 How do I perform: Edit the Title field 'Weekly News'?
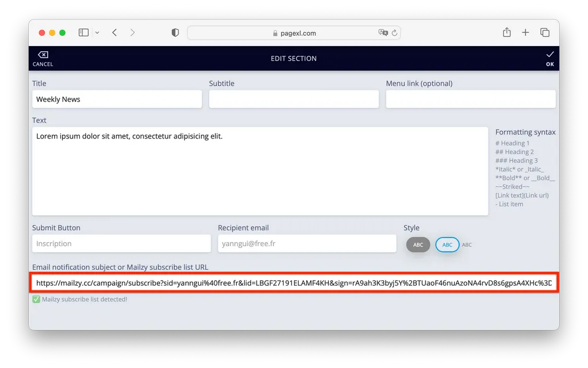click(x=117, y=99)
